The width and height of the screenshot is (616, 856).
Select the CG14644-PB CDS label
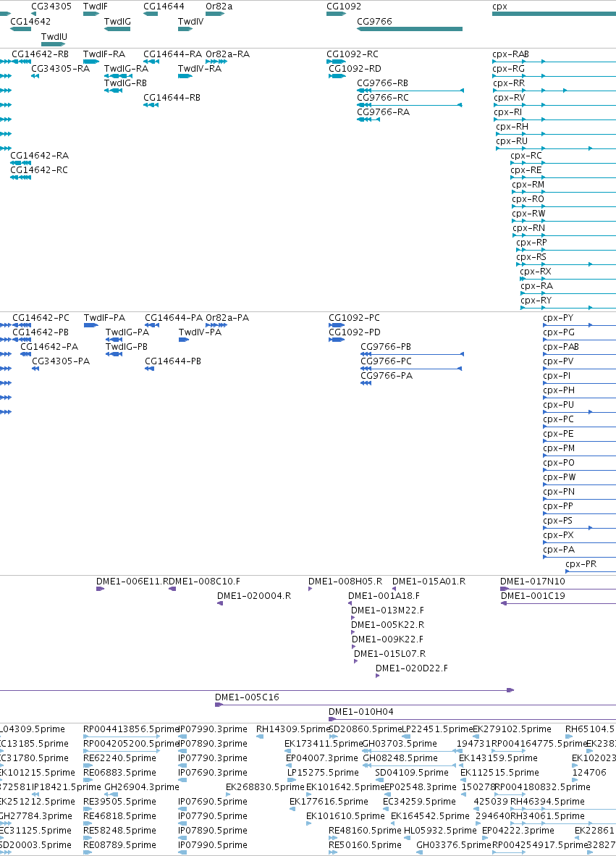click(173, 361)
